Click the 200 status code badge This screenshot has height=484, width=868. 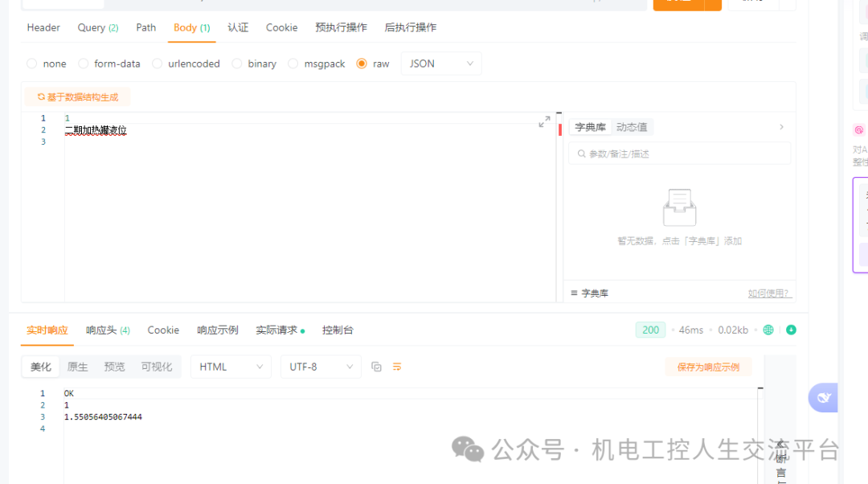(650, 330)
